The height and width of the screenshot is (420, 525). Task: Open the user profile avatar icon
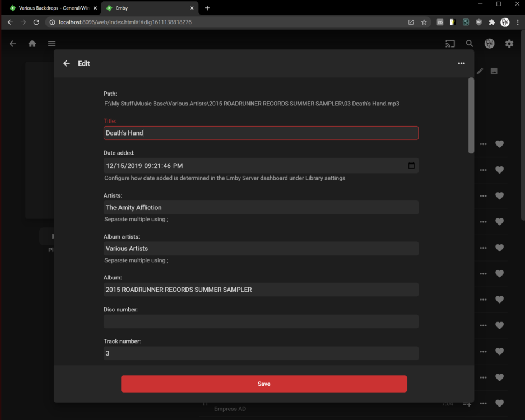click(489, 43)
